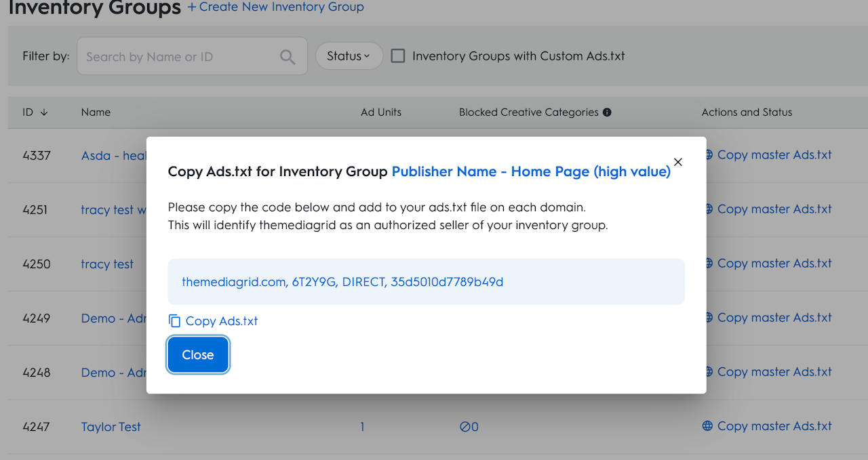Image resolution: width=868 pixels, height=460 pixels.
Task: Click the Blocked Creative Categories info icon
Action: pos(607,112)
